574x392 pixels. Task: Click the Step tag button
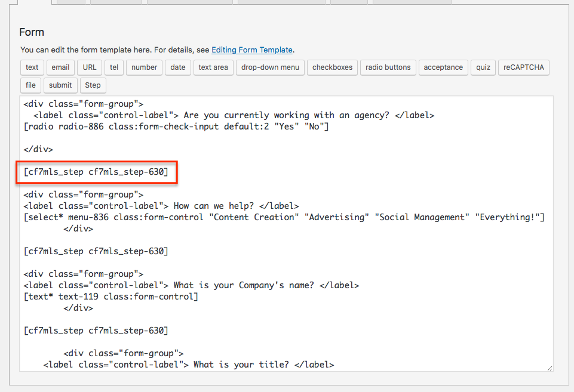tap(93, 85)
